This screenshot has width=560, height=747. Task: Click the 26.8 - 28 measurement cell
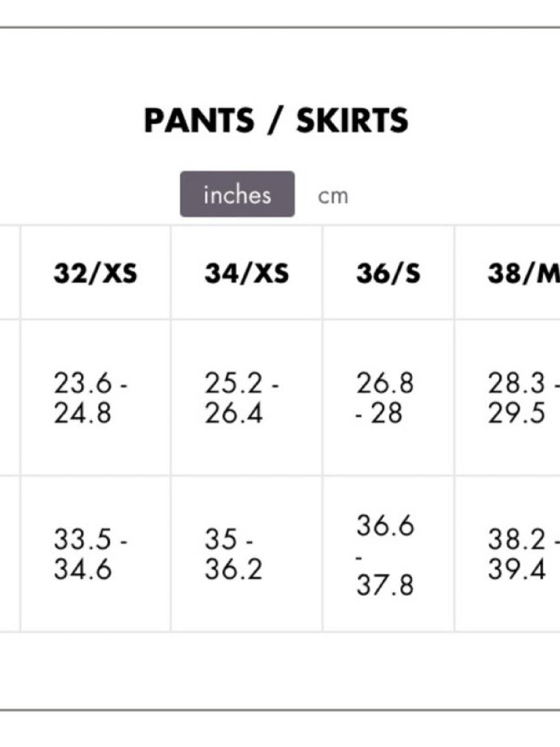388,397
